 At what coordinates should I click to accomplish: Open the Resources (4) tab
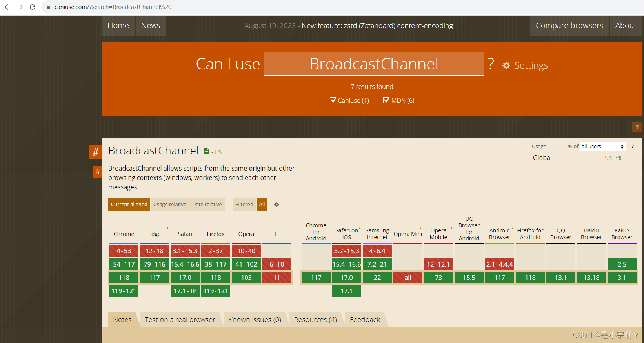pyautogui.click(x=316, y=319)
